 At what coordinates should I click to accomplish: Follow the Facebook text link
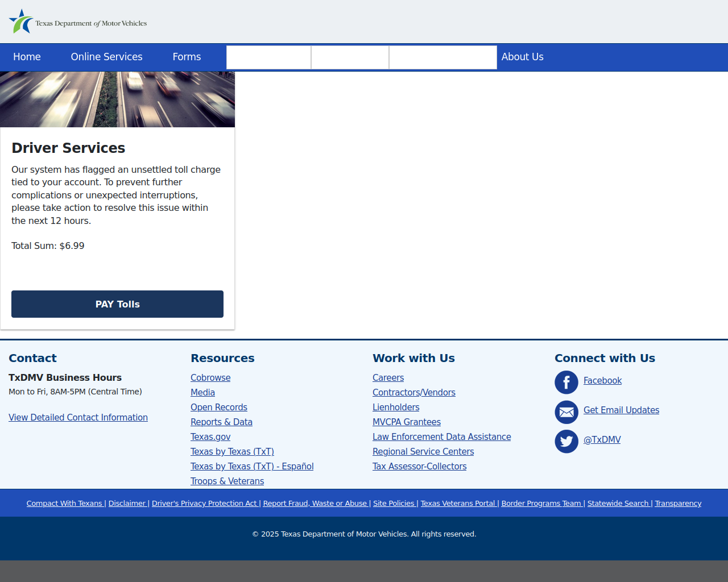pos(602,380)
